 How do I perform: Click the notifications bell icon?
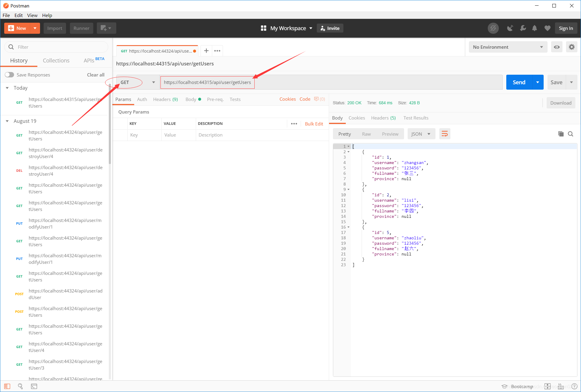[x=534, y=28]
